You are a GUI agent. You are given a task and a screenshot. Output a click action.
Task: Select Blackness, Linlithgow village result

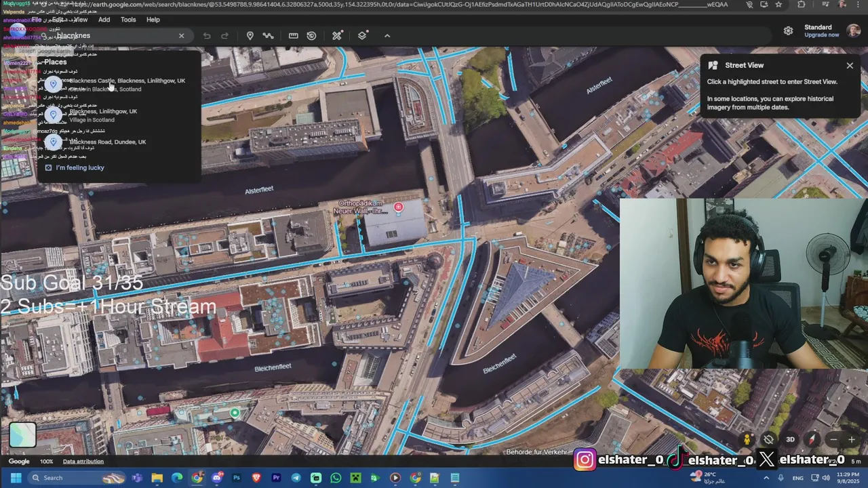(x=119, y=115)
